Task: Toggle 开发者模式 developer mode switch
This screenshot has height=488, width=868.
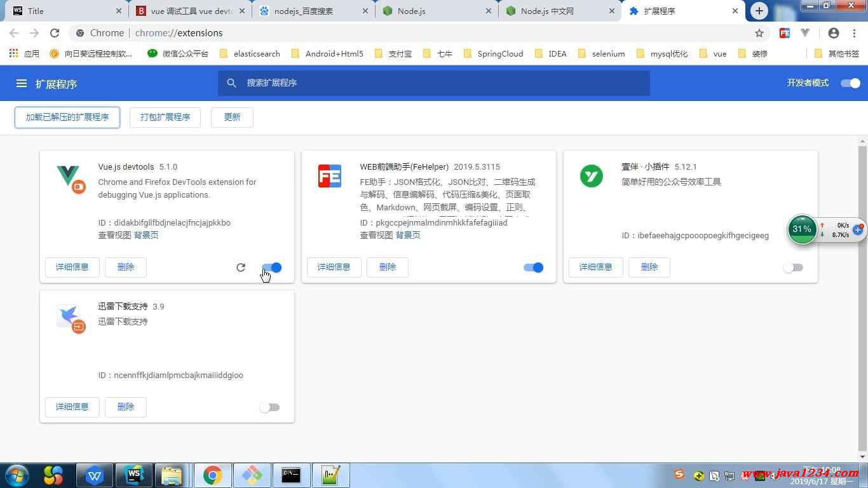Action: point(850,83)
